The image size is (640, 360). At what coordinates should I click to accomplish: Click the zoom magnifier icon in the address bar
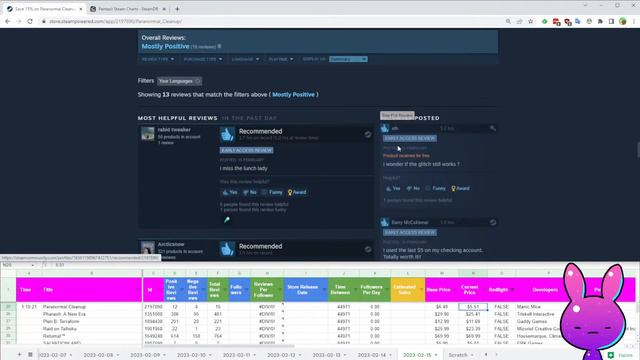(x=508, y=21)
